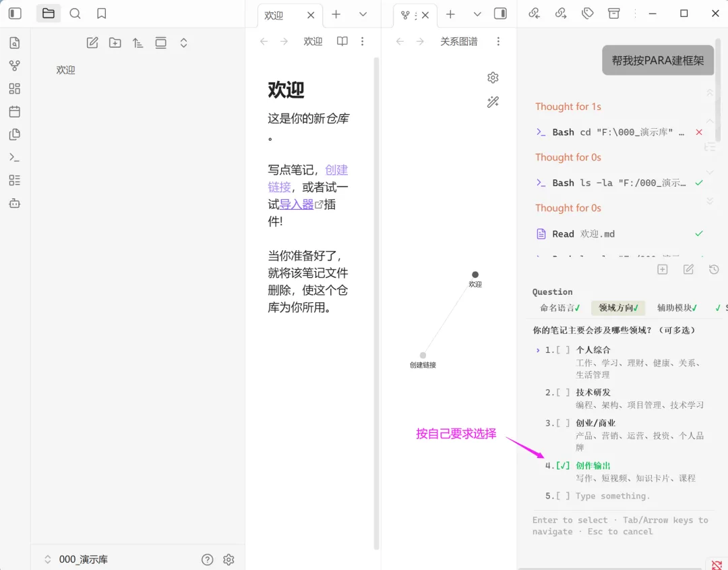Viewport: 728px width, 570px height.
Task: Switch 欢迎 note to reading view
Action: [x=342, y=41]
